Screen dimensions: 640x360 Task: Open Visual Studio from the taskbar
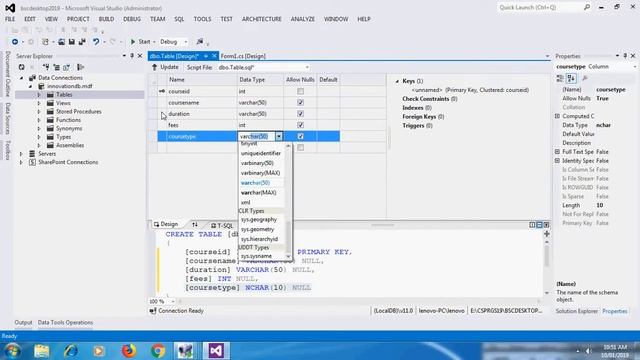[216, 351]
